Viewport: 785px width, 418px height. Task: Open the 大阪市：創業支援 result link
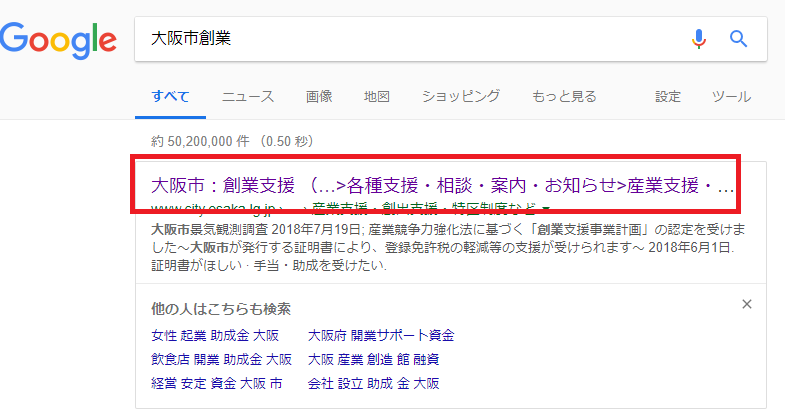click(442, 185)
